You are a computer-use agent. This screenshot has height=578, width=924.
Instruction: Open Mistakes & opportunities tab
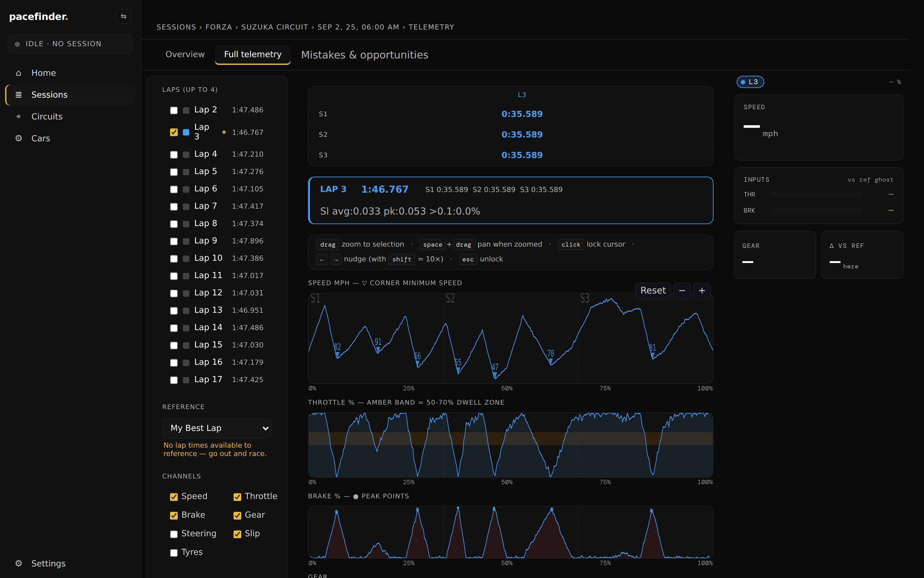[364, 55]
